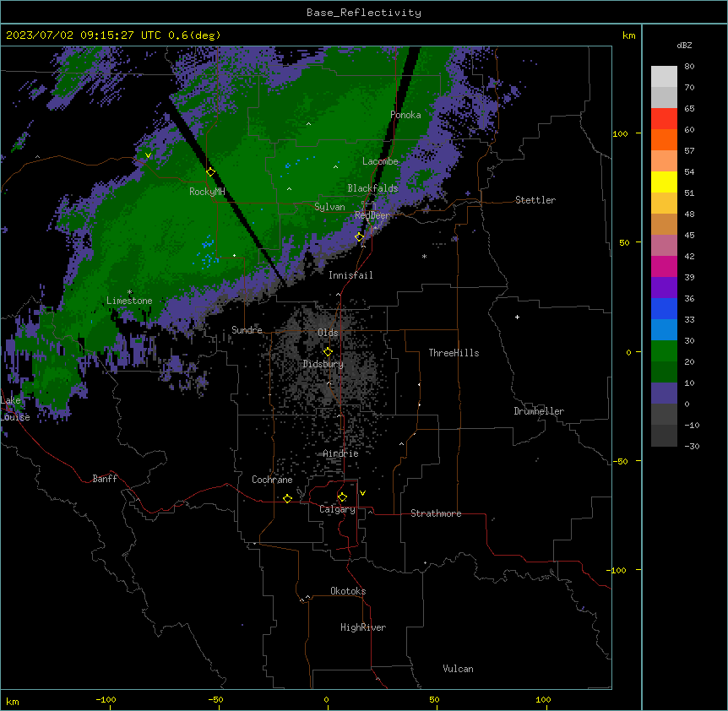Click the Base_Reflectivity title
The width and height of the screenshot is (728, 711).
pos(364,13)
